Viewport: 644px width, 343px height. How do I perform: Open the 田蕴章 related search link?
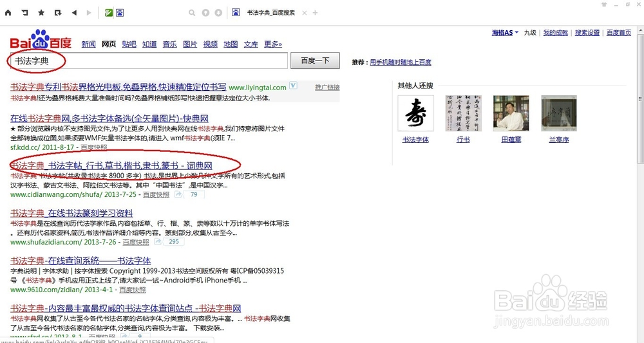(511, 140)
